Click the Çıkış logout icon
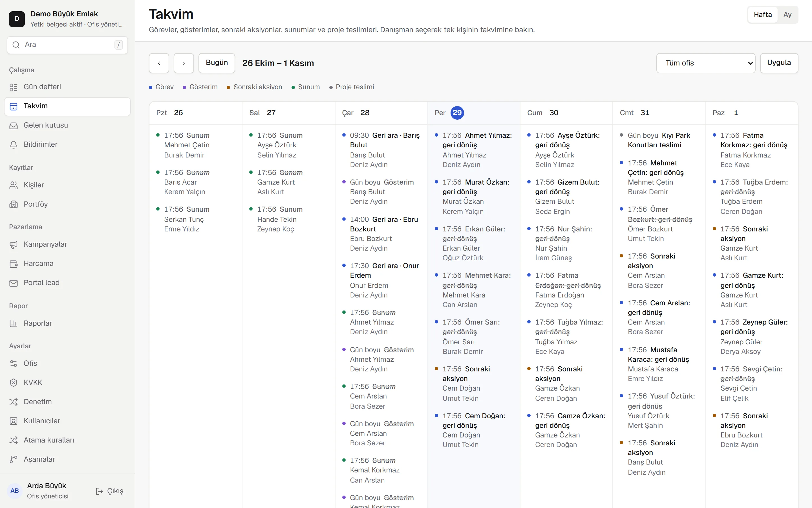Screen dimensions: 812x508 [x=99, y=491]
